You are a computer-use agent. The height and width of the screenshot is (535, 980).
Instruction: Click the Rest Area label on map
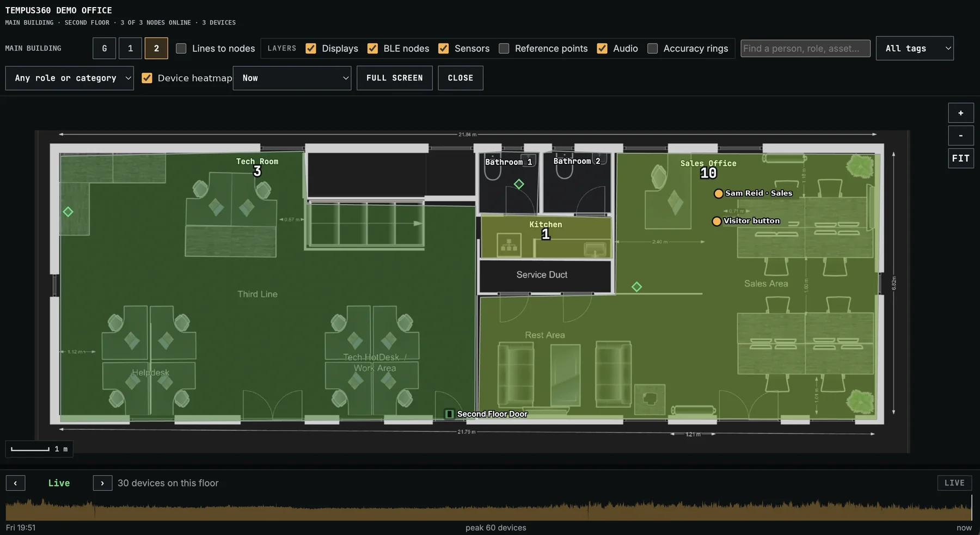tap(545, 335)
